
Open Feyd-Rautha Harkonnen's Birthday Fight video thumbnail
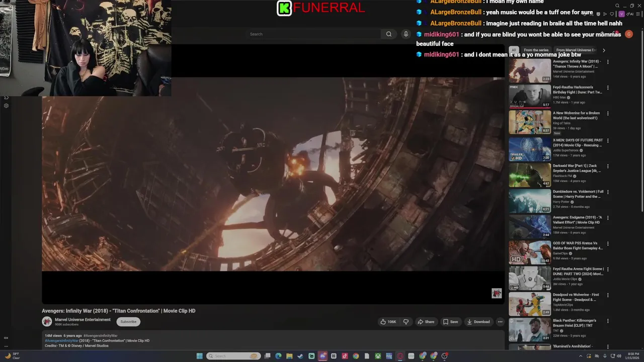(530, 96)
